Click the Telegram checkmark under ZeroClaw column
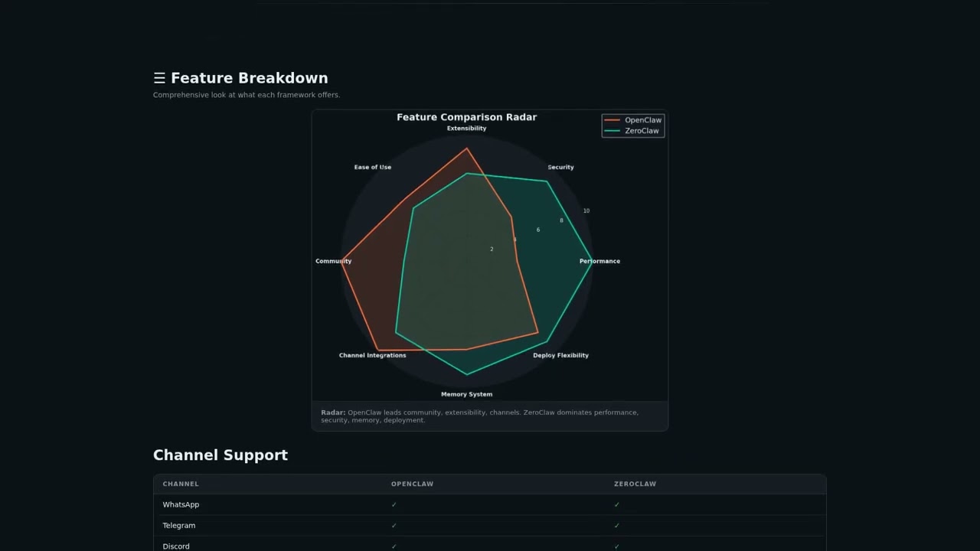 [x=617, y=526]
